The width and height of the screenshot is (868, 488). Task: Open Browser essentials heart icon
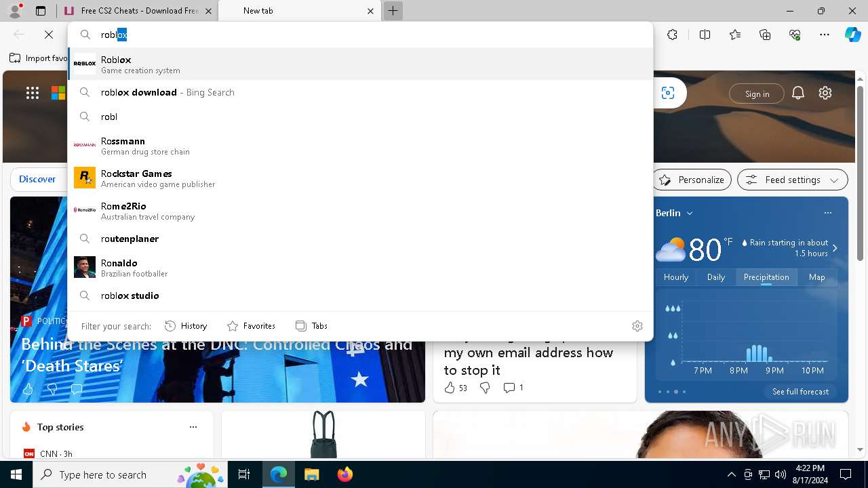pyautogui.click(x=795, y=35)
